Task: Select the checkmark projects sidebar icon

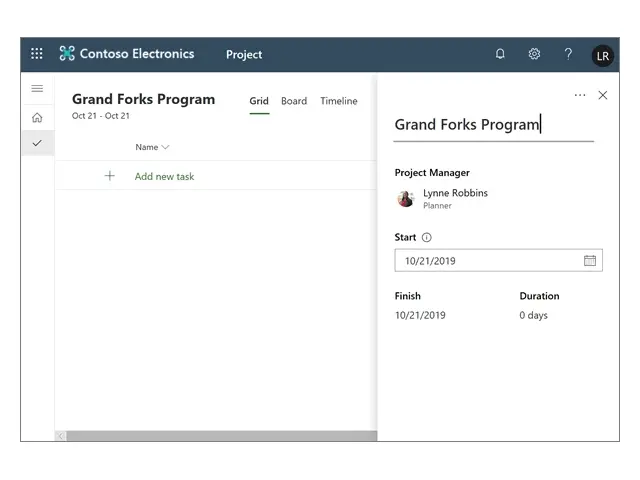Action: [x=37, y=143]
